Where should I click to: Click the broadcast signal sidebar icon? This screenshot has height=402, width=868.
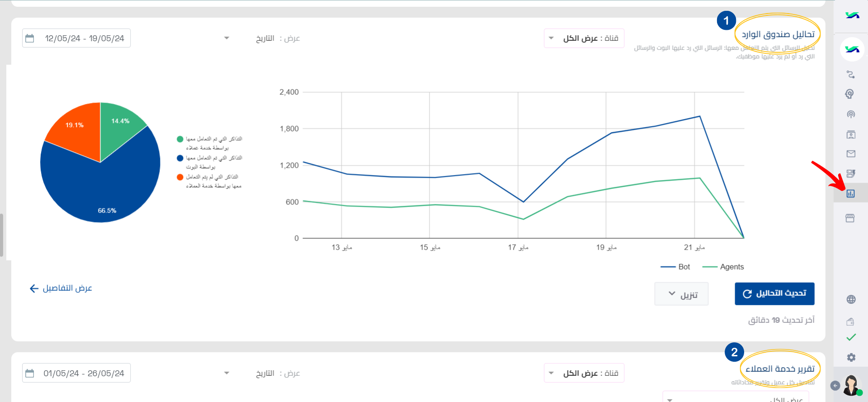click(850, 114)
